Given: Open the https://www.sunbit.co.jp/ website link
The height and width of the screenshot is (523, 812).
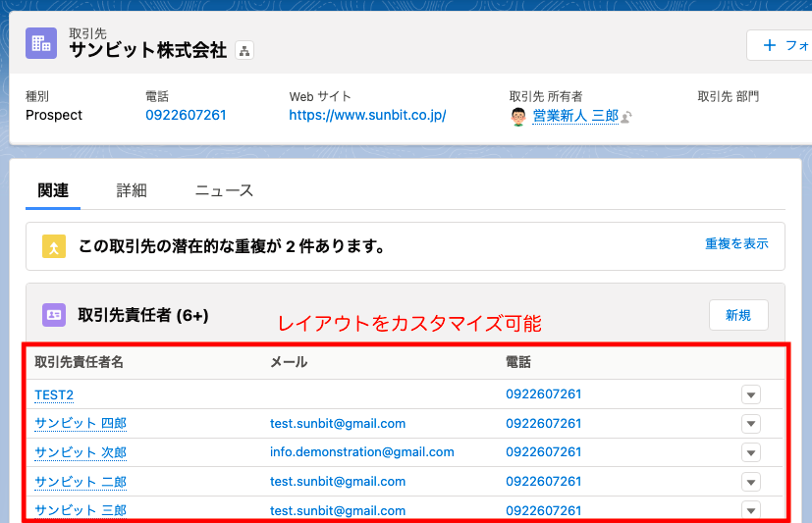Looking at the screenshot, I should click(x=367, y=115).
